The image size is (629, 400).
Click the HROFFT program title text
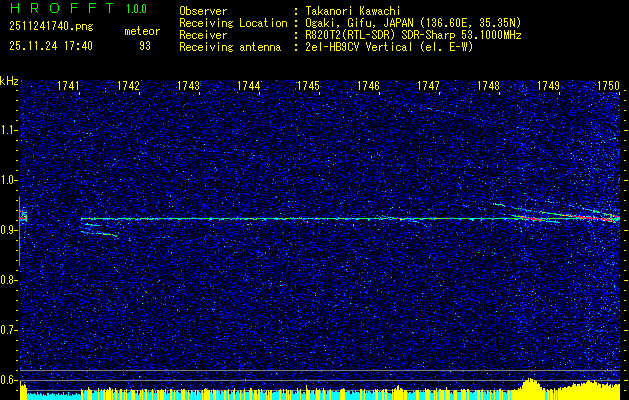coord(61,8)
